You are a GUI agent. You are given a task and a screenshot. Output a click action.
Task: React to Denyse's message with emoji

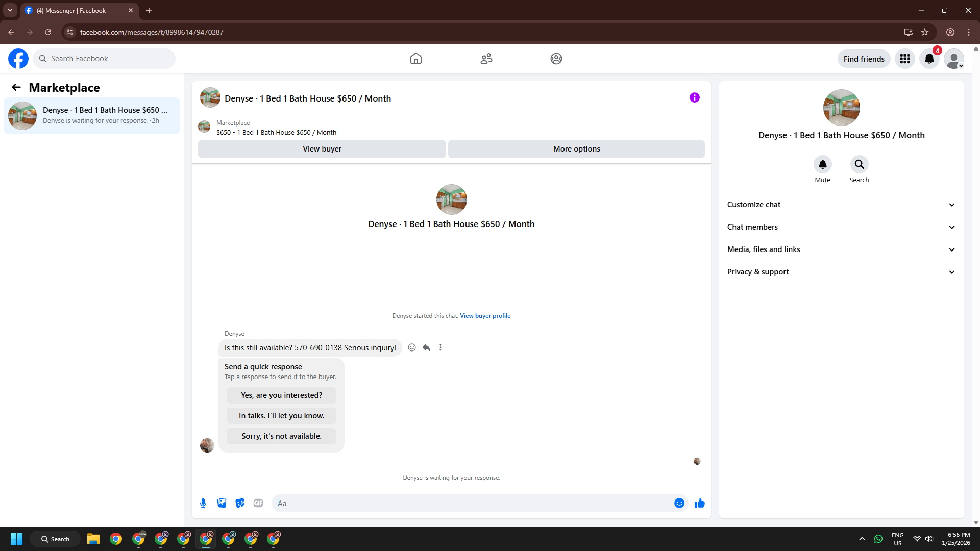click(412, 347)
